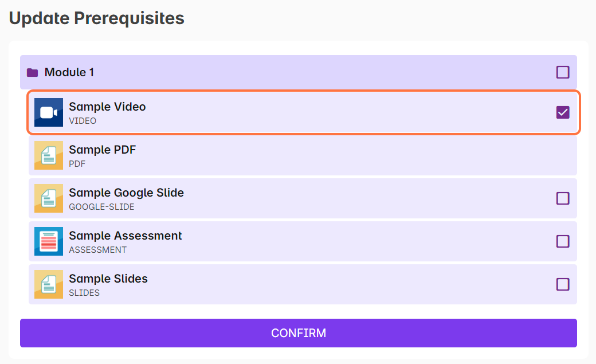The width and height of the screenshot is (596, 364).
Task: Select the Module 1 header row
Action: point(298,72)
